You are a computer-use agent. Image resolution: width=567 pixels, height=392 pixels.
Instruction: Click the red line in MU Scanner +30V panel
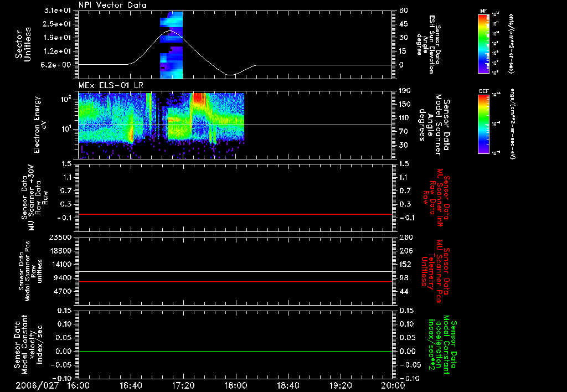coord(235,214)
